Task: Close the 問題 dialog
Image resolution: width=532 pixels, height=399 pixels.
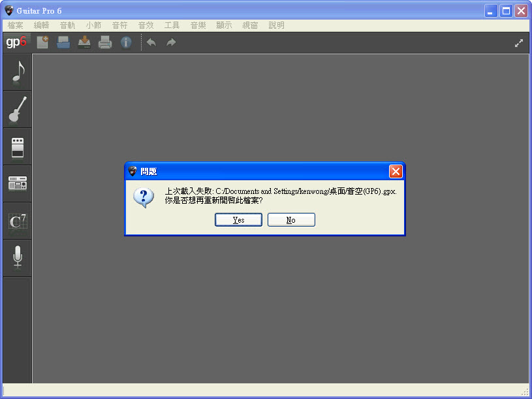Action: click(396, 172)
